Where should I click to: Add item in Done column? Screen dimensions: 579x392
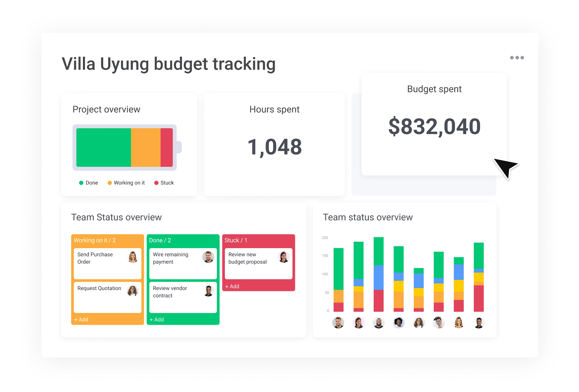[x=157, y=319]
